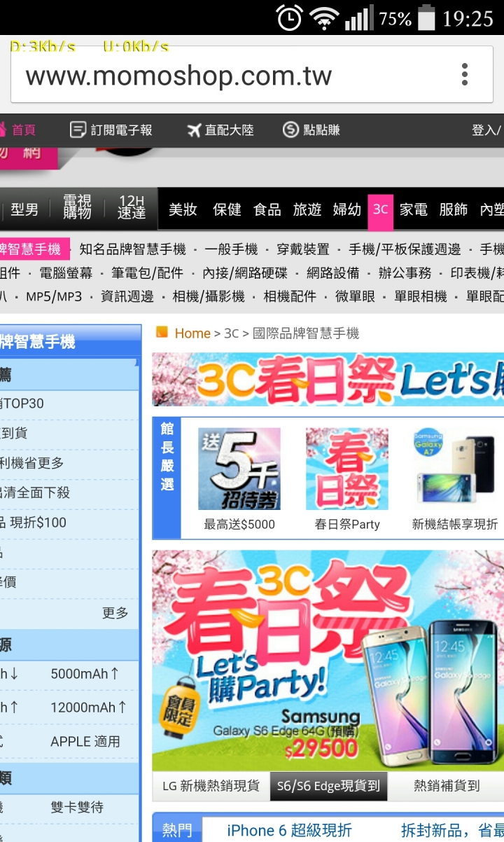Go to 首頁 home link
Image resolution: width=504 pixels, height=842 pixels.
(17, 130)
